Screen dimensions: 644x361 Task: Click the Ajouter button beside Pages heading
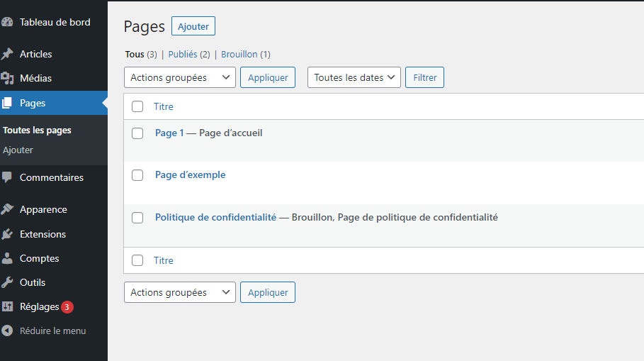[x=193, y=26]
